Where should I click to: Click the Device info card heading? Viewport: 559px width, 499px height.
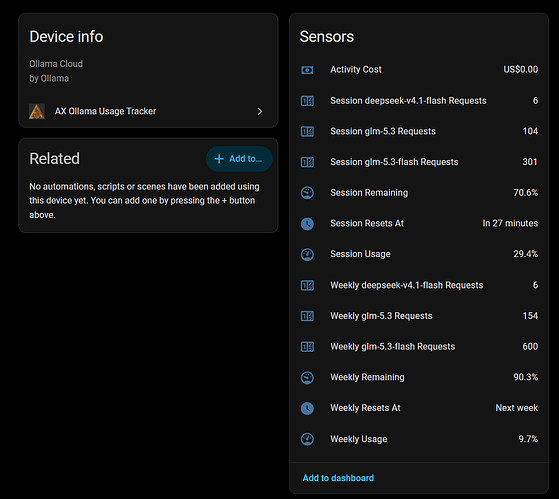coord(66,37)
